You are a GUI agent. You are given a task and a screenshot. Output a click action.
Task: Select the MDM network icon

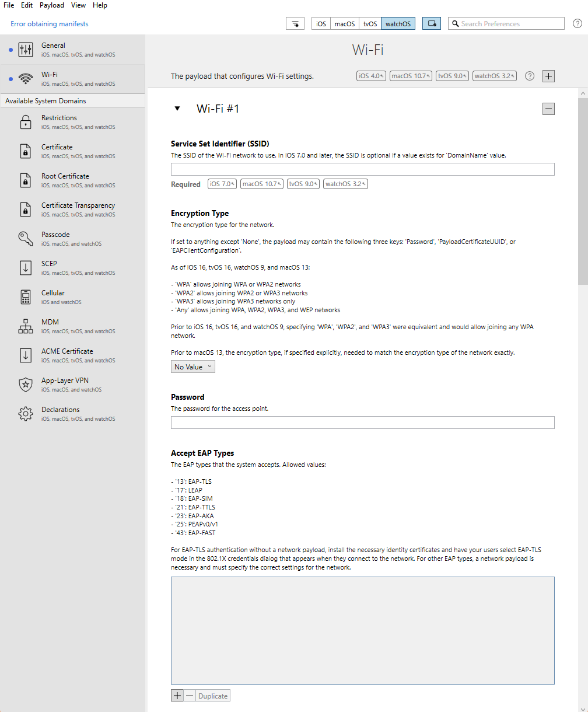point(26,326)
